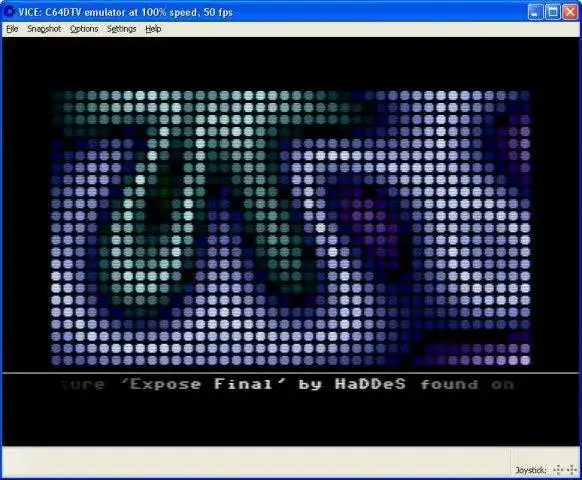This screenshot has height=480, width=582.
Task: Minimize the VICE emulator window
Action: click(x=535, y=12)
